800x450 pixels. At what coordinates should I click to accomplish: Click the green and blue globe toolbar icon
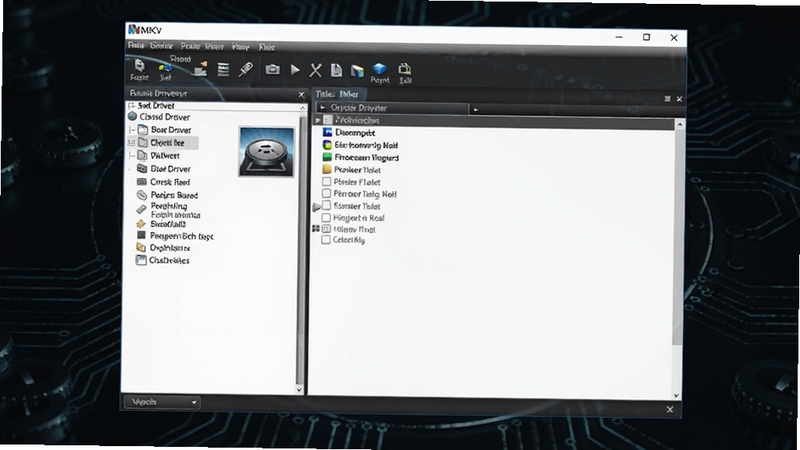point(165,68)
